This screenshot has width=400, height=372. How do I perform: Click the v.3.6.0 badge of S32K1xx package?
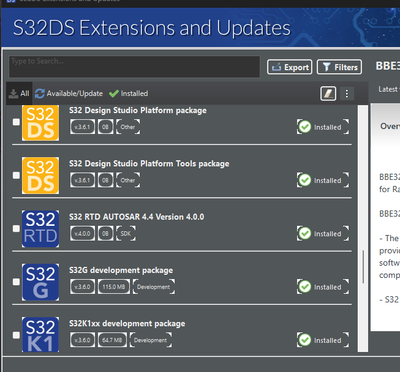82,340
